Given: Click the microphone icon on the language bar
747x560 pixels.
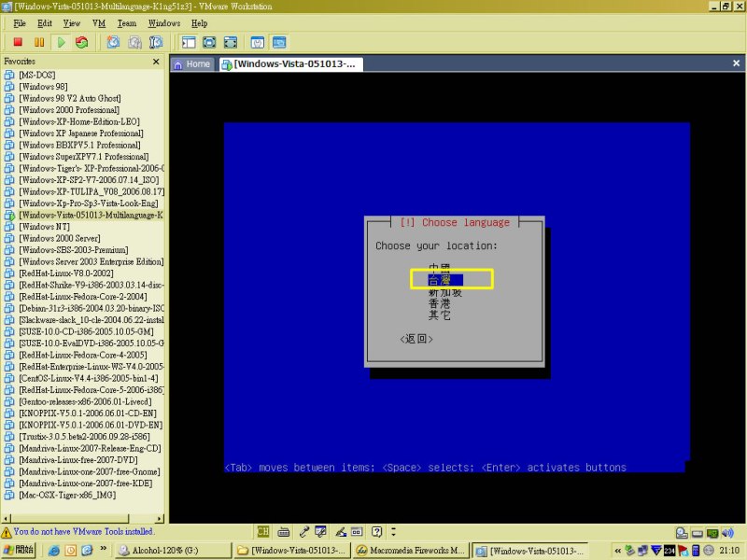Looking at the screenshot, I should [x=303, y=531].
